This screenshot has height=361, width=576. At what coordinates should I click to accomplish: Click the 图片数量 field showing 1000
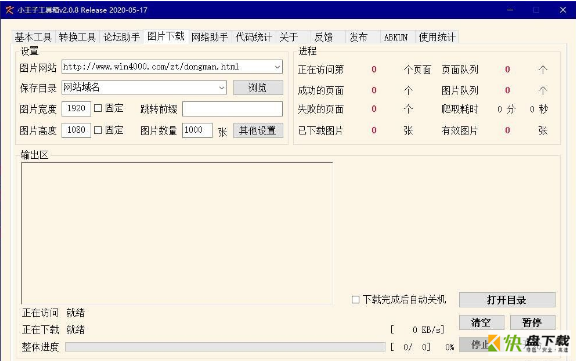[x=197, y=130]
